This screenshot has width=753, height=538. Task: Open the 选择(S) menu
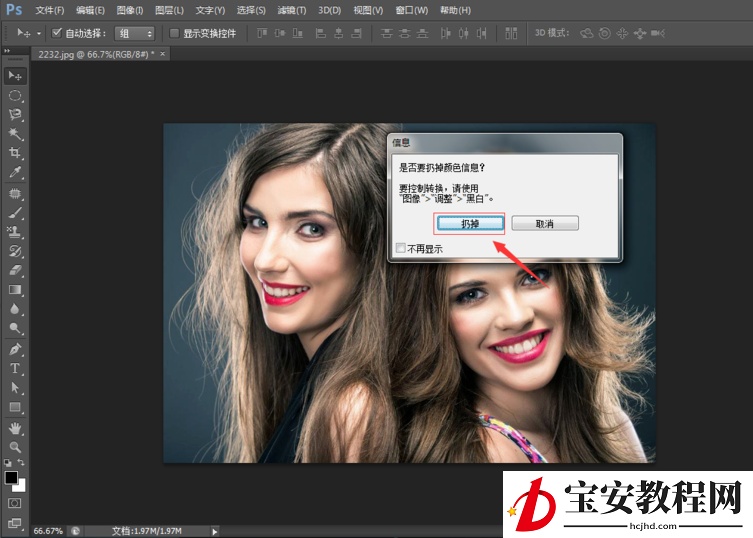251,10
